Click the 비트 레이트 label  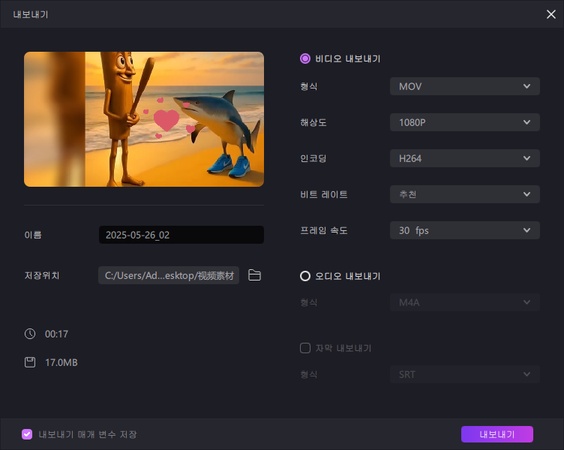click(324, 195)
